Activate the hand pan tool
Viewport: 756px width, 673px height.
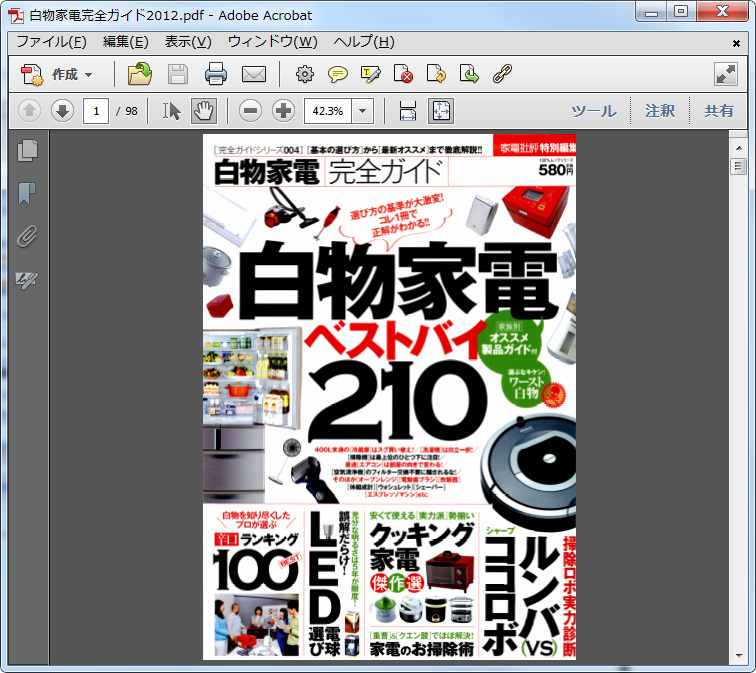[x=203, y=111]
